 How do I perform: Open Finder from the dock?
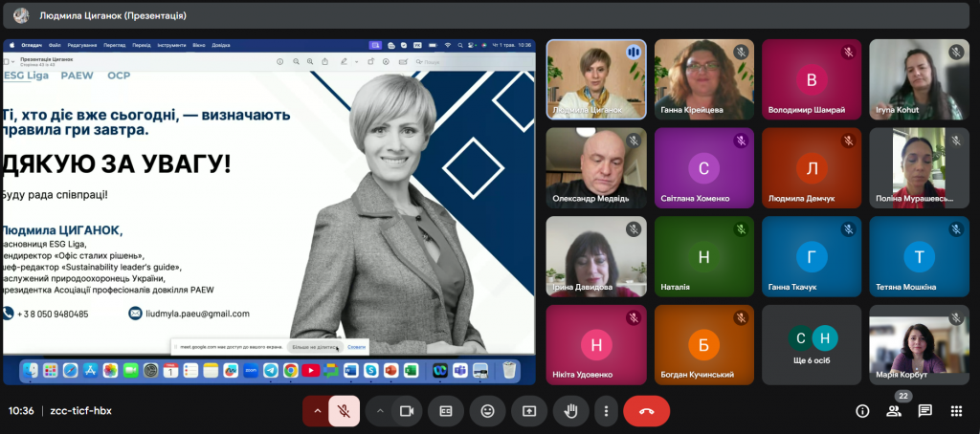click(x=30, y=370)
